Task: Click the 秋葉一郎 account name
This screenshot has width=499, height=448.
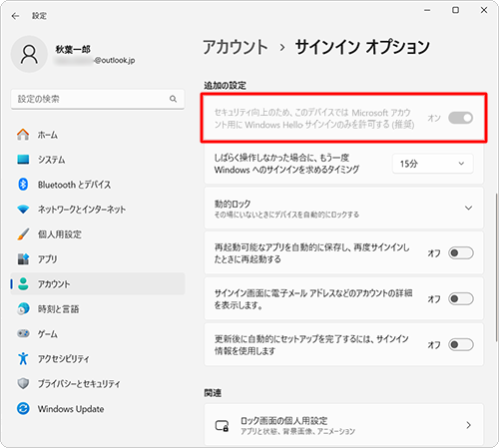Action: coord(73,50)
